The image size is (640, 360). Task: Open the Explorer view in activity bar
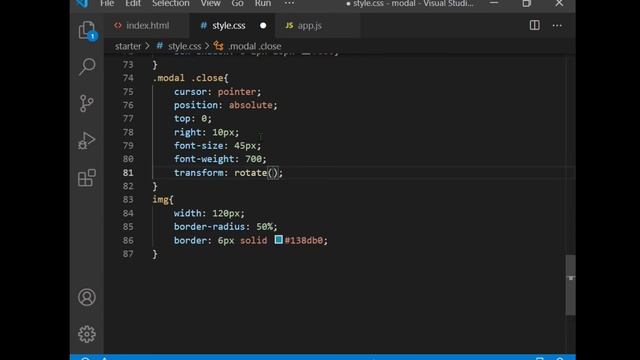pyautogui.click(x=87, y=31)
